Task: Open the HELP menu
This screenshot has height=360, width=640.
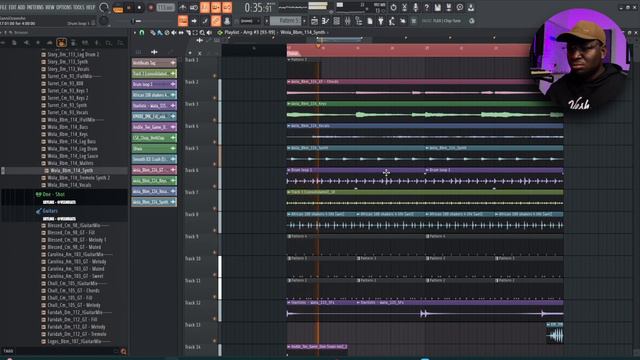Action: click(x=90, y=7)
